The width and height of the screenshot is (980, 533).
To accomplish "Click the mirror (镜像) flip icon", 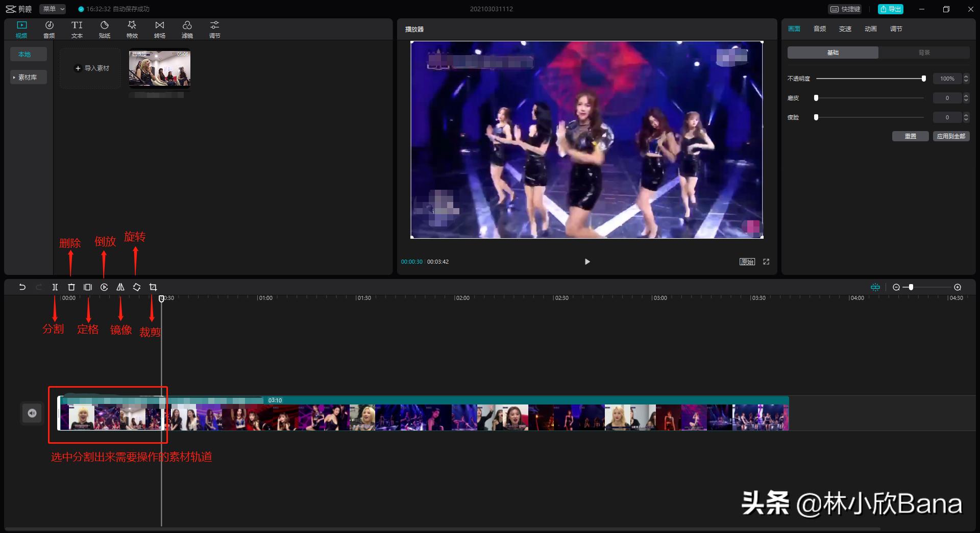I will (x=120, y=287).
